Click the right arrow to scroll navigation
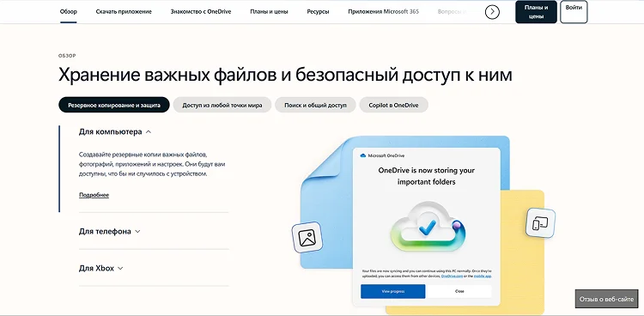The image size is (644, 316). coord(492,12)
